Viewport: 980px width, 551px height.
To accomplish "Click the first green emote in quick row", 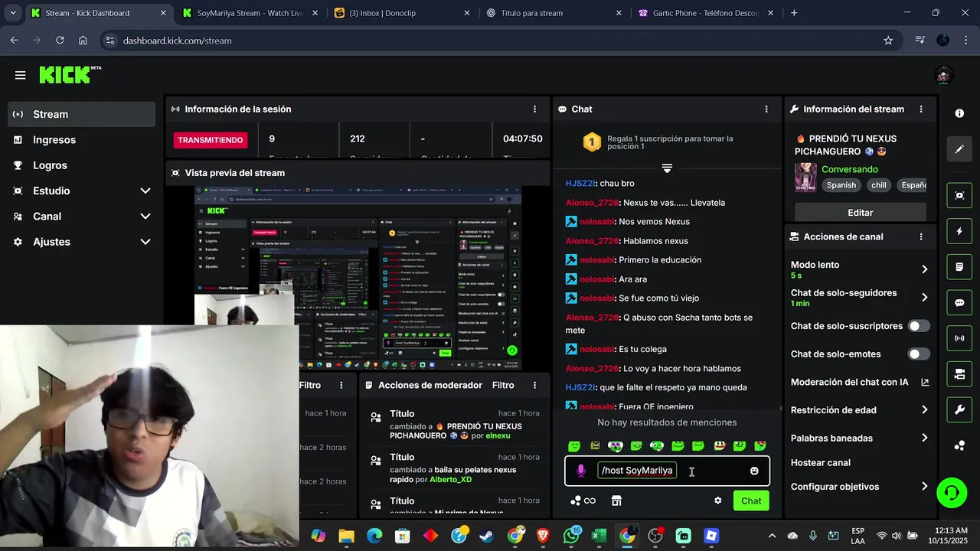I will pyautogui.click(x=574, y=445).
